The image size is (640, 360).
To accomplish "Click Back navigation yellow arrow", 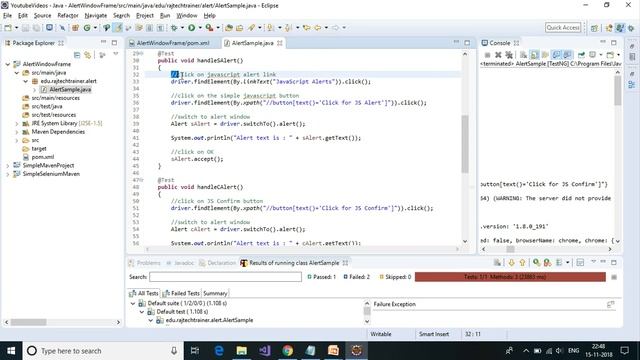I will [x=318, y=28].
